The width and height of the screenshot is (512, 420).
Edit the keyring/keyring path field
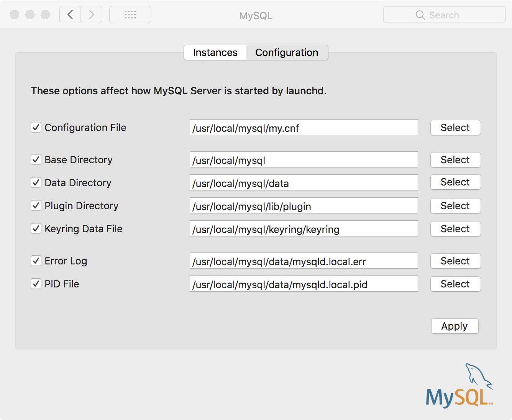point(304,228)
